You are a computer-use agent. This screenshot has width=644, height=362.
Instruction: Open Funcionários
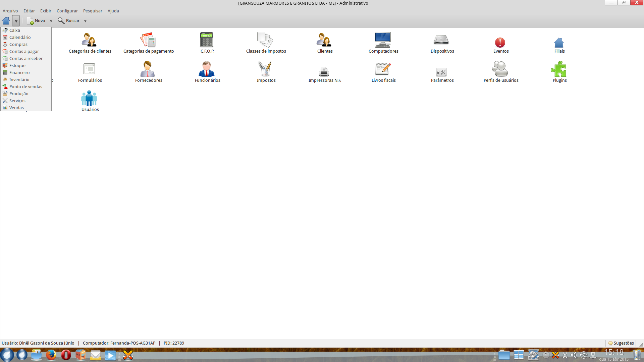tap(207, 72)
